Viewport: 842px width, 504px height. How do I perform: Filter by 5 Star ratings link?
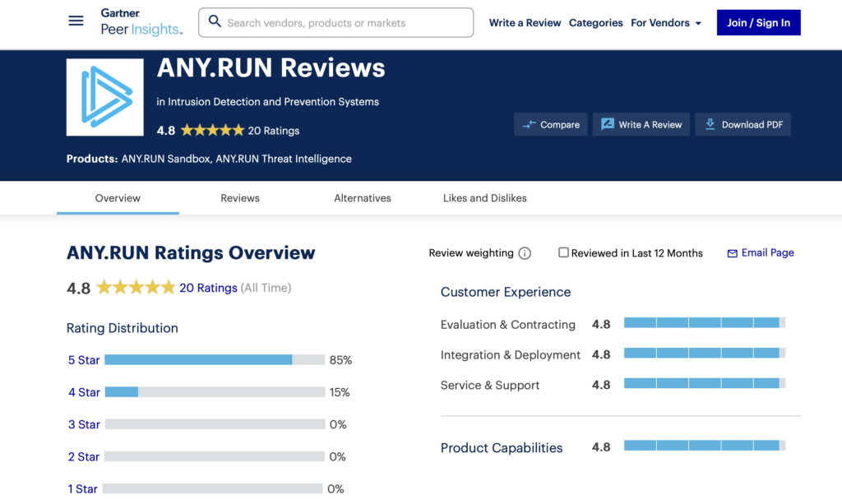84,360
